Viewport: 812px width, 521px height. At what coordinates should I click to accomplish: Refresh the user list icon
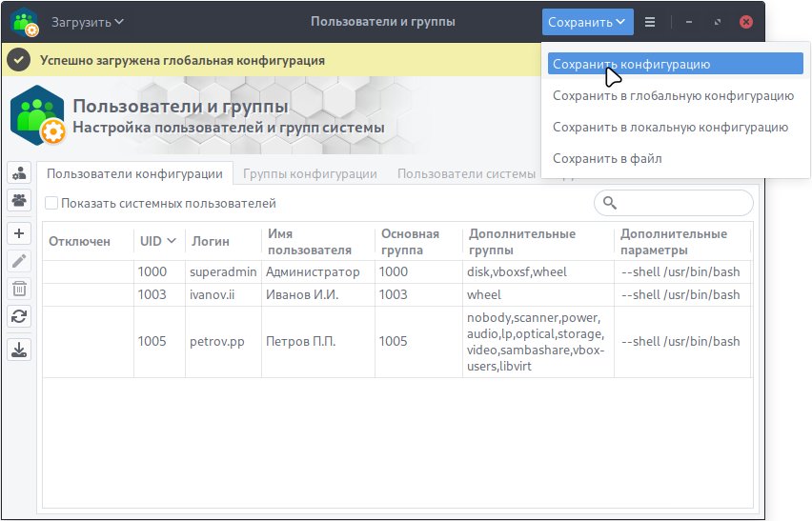pos(19,316)
